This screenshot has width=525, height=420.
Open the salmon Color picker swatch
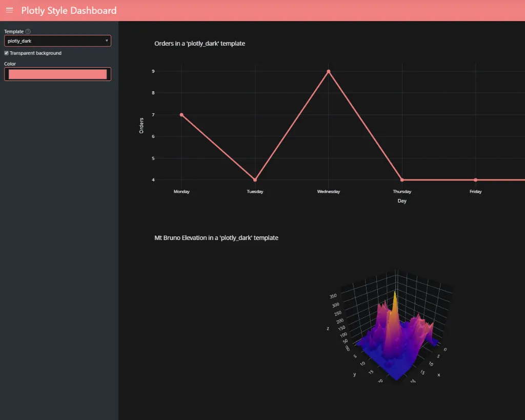click(x=57, y=74)
